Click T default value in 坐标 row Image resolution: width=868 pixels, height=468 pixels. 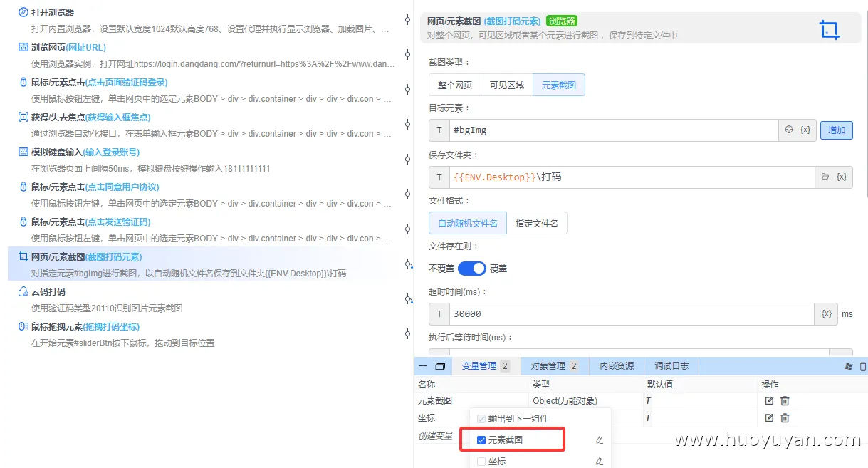(x=648, y=418)
